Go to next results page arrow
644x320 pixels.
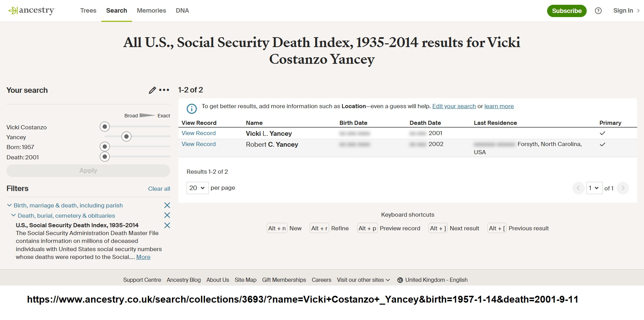click(x=623, y=188)
